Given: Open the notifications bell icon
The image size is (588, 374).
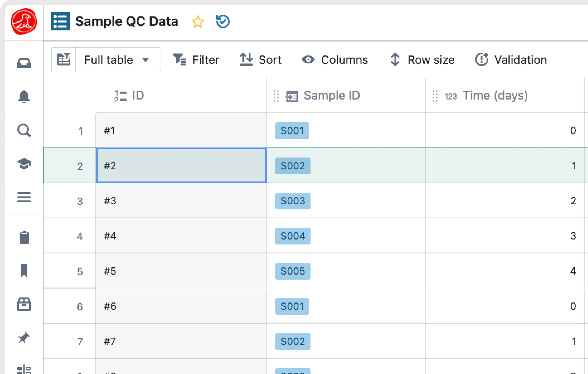Looking at the screenshot, I should 24,97.
